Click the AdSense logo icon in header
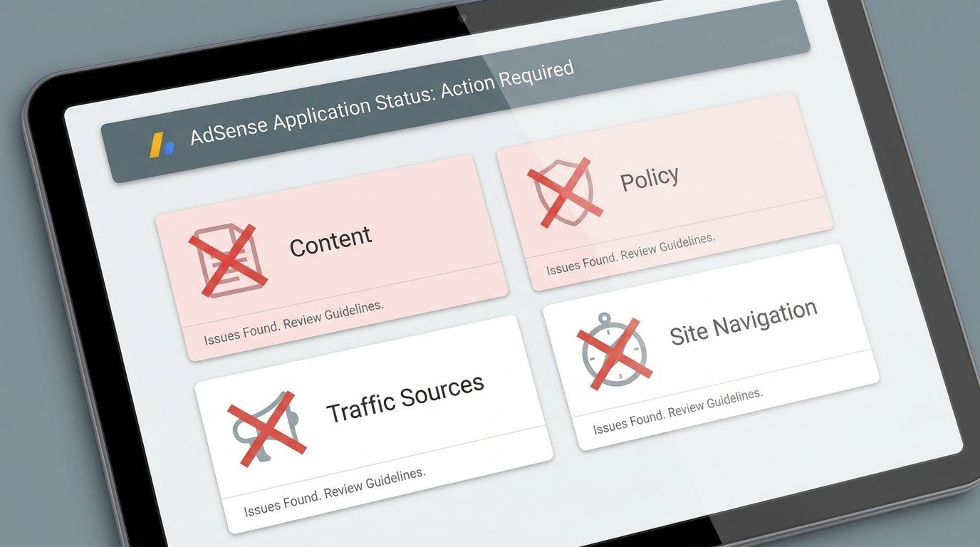Viewport: 980px width, 547px height. pos(161,145)
